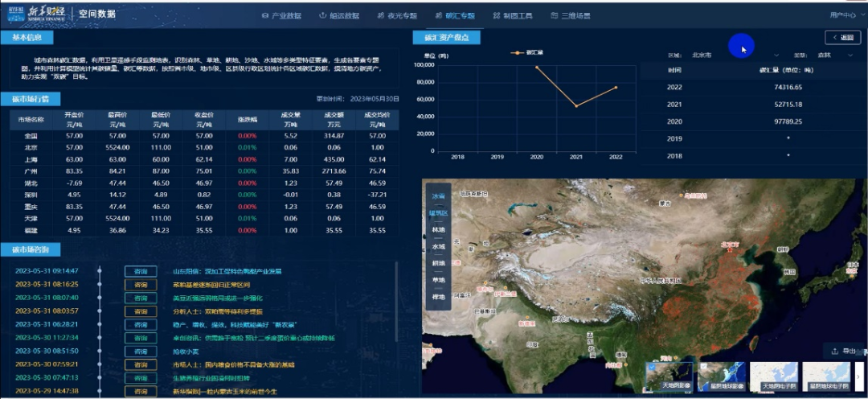Click the 涨跌幅 column header

[x=247, y=120]
